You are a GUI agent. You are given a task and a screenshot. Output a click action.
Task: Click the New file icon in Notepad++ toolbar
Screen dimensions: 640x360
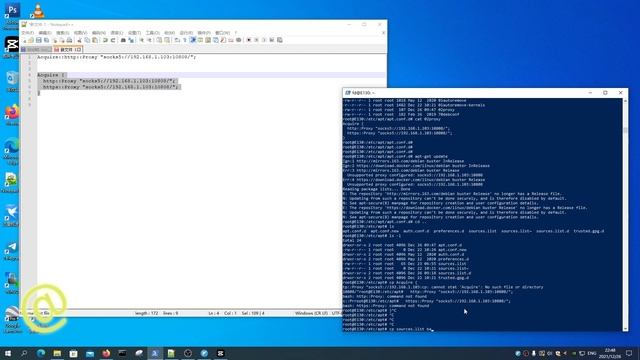click(24, 40)
